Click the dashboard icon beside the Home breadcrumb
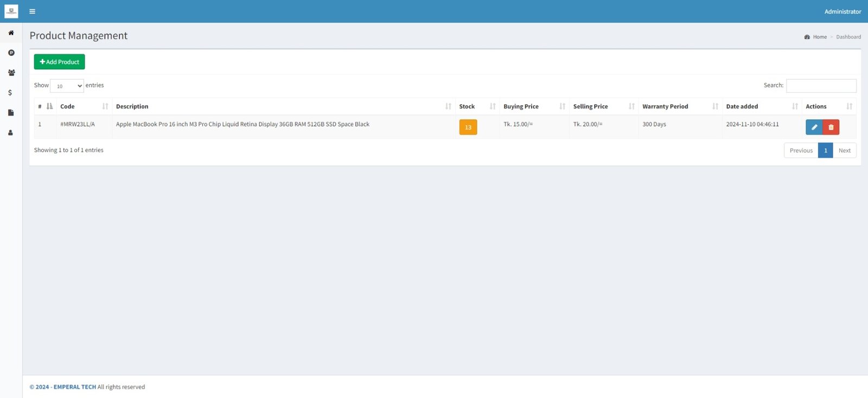Image resolution: width=868 pixels, height=398 pixels. pyautogui.click(x=807, y=37)
